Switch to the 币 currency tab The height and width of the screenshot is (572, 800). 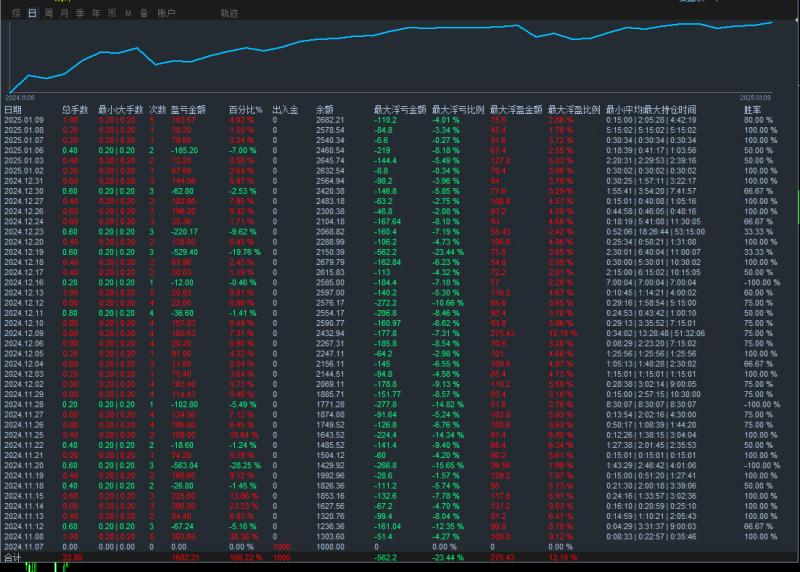(x=112, y=14)
